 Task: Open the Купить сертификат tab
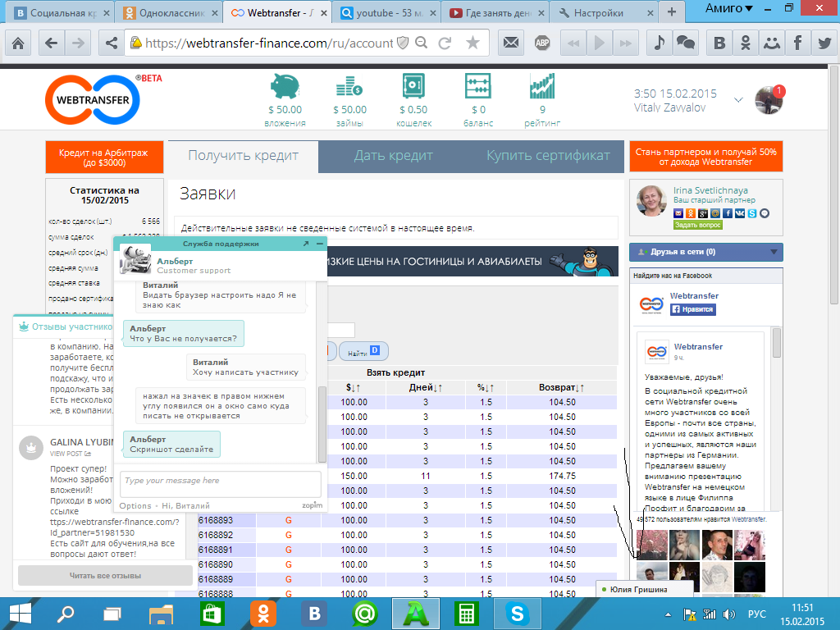point(548,156)
